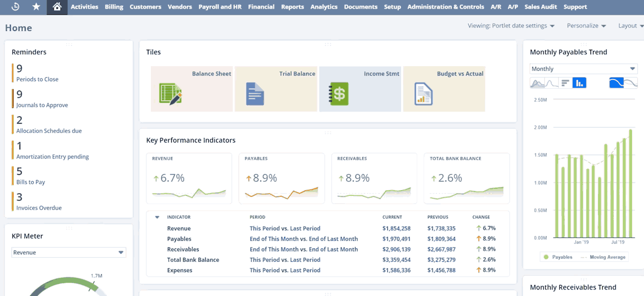Expand the KPI Meter Revenue dropdown
The height and width of the screenshot is (296, 644).
69,252
